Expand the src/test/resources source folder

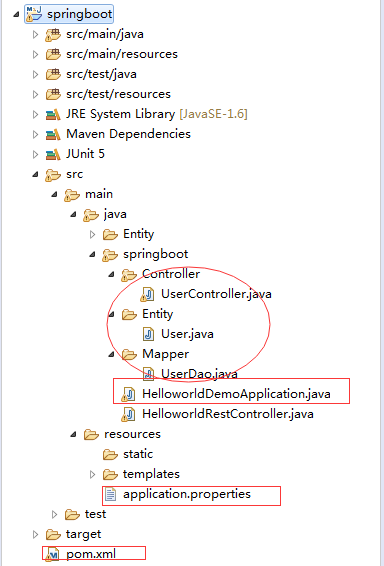coord(35,94)
